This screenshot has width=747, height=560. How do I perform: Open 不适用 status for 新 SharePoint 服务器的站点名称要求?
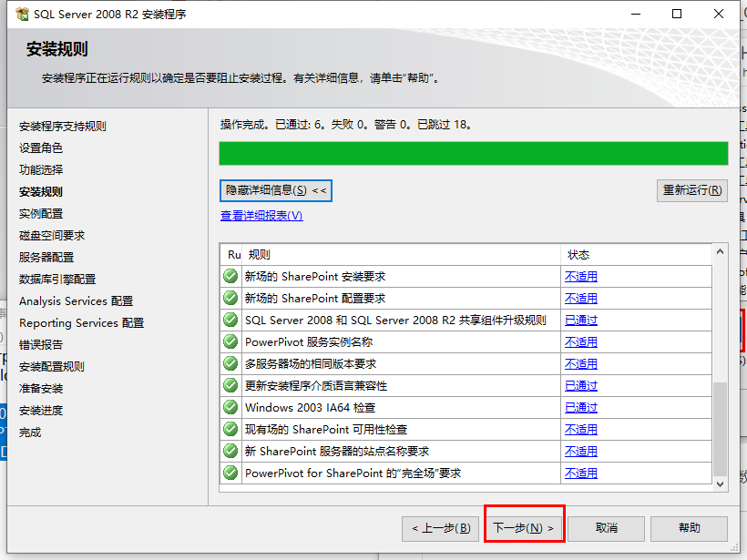(x=580, y=452)
